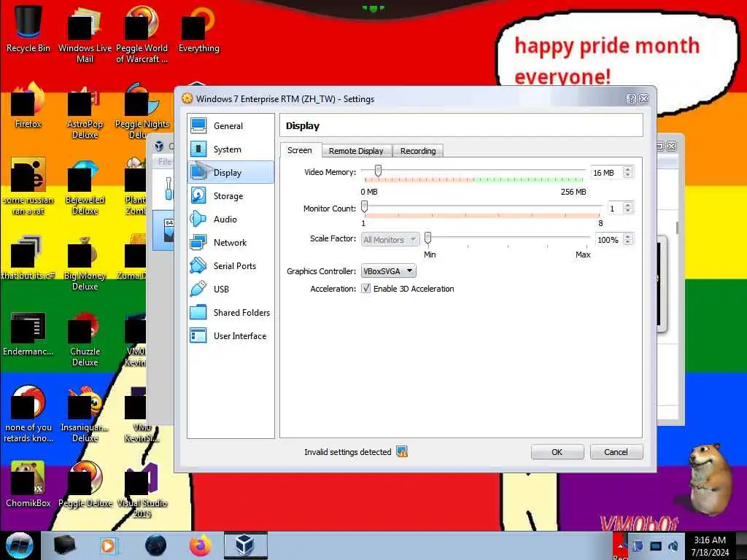Click the Video Memory slider handle
The height and width of the screenshot is (560, 747).
tap(378, 171)
